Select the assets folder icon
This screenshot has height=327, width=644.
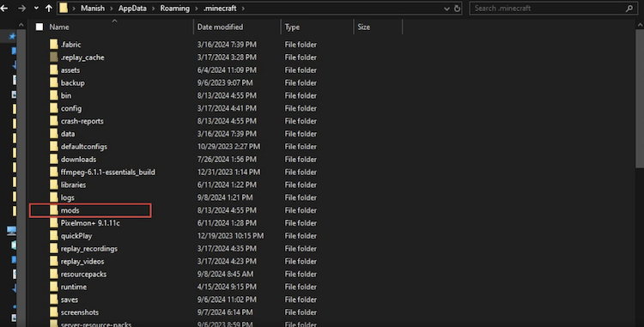pos(54,70)
